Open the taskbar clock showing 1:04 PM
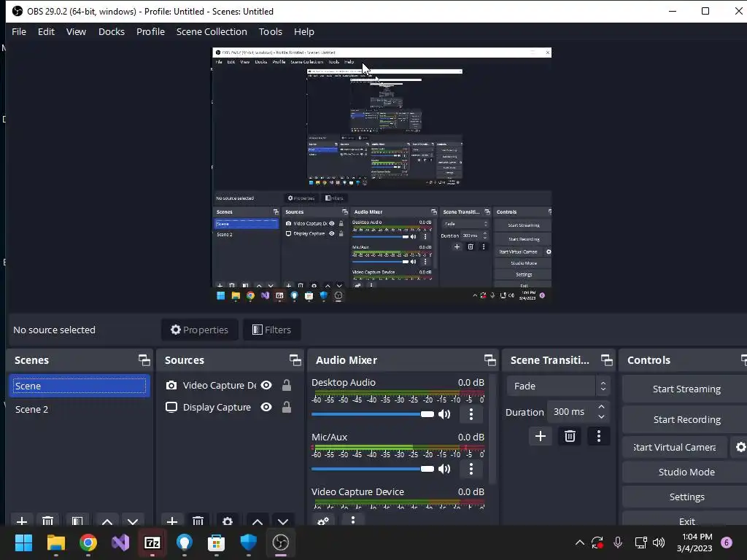 pyautogui.click(x=694, y=542)
